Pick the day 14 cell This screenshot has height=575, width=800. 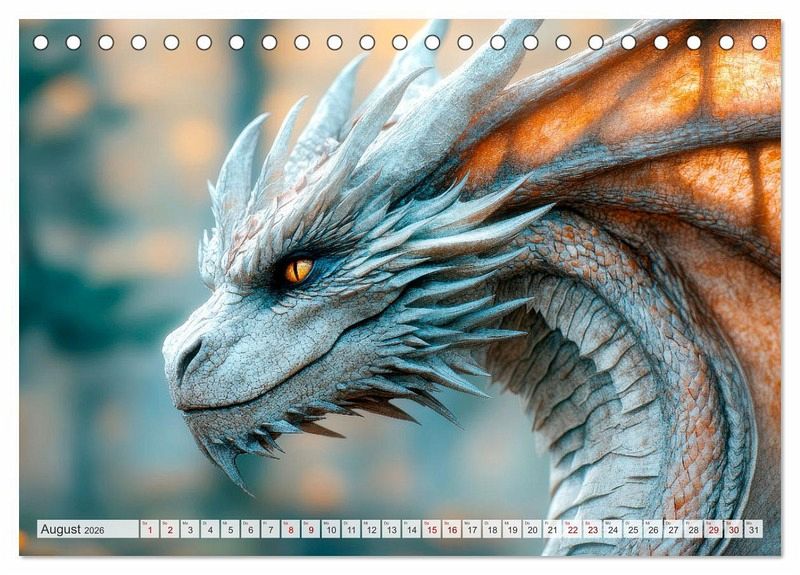click(x=412, y=529)
